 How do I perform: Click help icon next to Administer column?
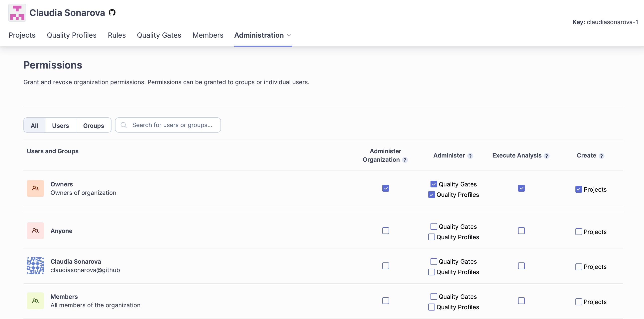point(470,156)
